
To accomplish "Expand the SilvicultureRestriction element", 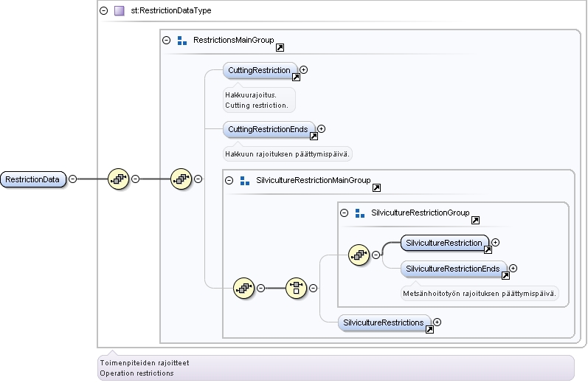I will click(x=495, y=242).
